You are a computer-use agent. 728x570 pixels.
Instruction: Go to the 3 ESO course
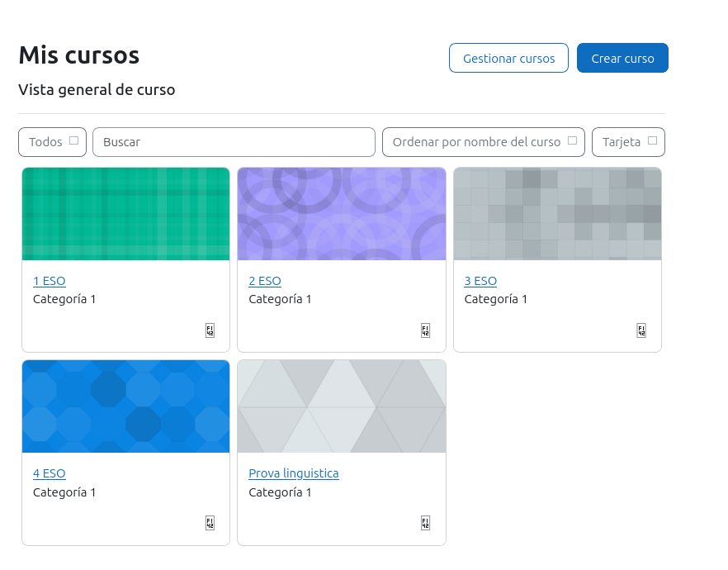[480, 281]
